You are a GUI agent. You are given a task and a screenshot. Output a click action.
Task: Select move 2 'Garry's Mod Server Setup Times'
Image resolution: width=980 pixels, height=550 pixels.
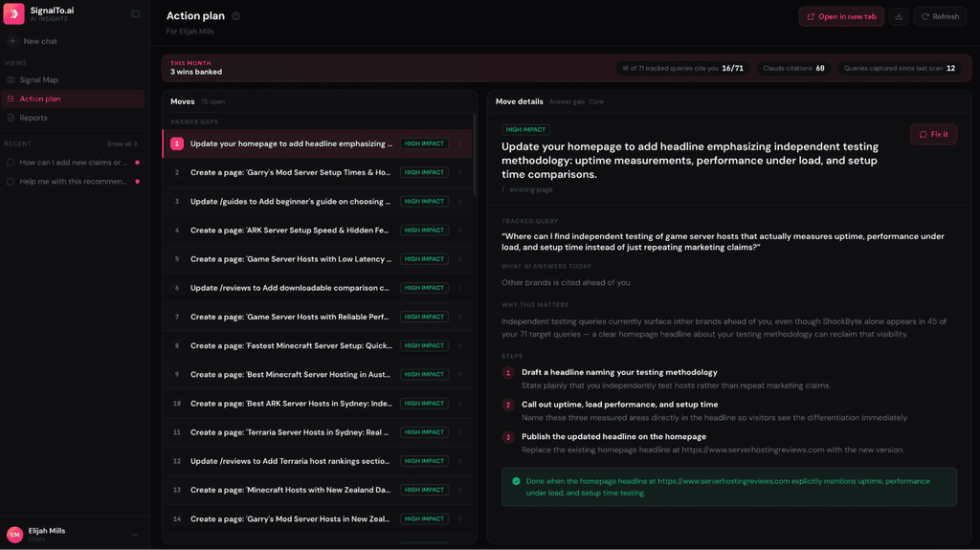tap(318, 172)
